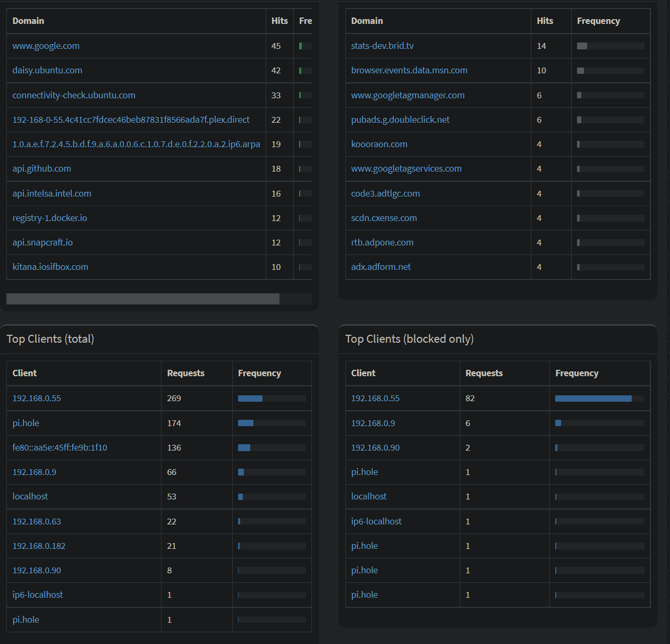Image resolution: width=670 pixels, height=644 pixels.
Task: Open www.googletagmanager.com link
Action: point(408,95)
